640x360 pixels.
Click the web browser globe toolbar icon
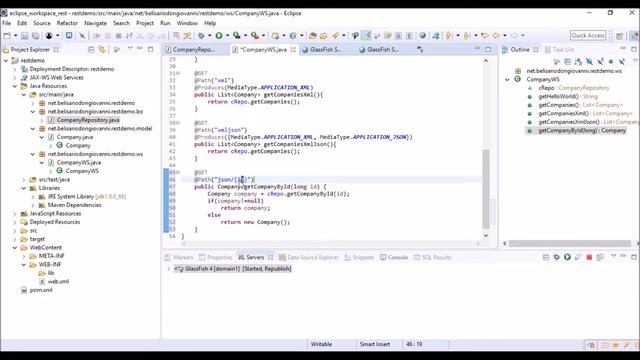tap(422, 36)
